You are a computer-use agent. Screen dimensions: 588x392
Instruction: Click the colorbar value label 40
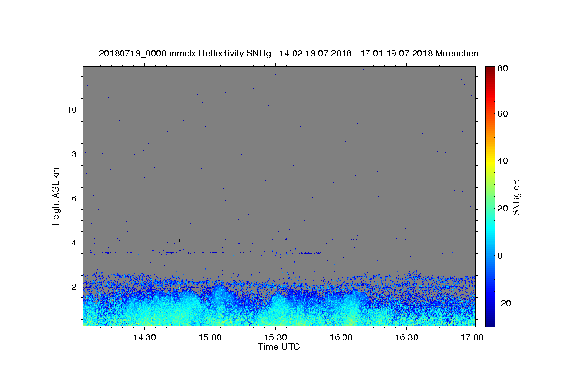[503, 161]
